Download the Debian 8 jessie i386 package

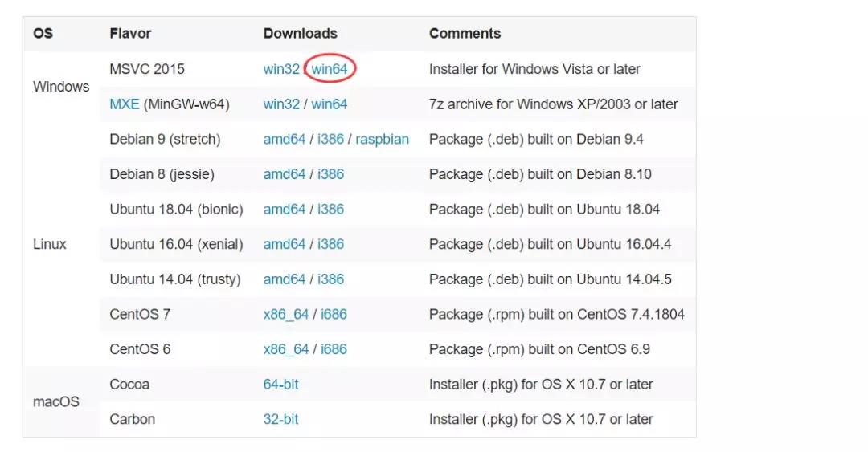point(330,174)
